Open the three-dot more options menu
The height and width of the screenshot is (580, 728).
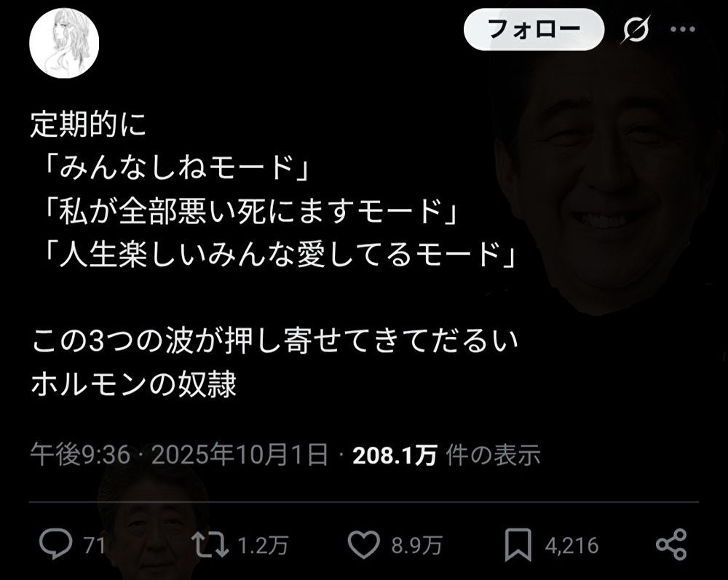(x=683, y=29)
